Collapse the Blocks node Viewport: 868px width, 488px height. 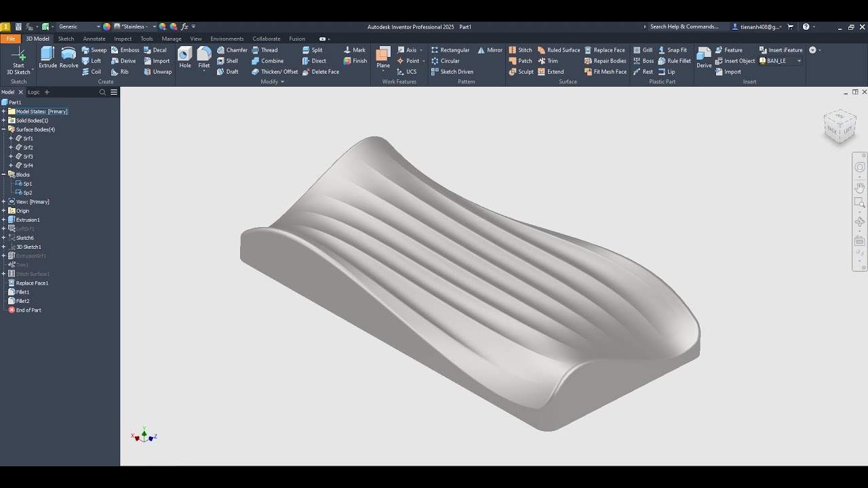3,175
